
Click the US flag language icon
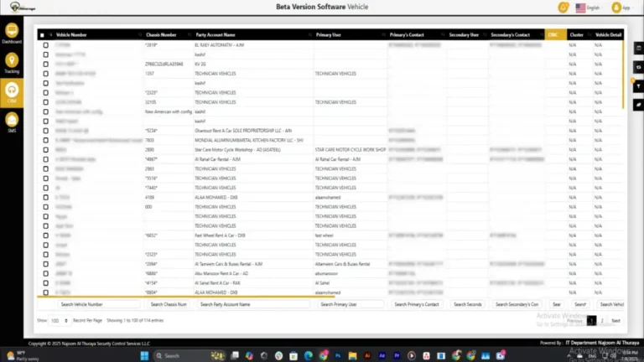580,8
